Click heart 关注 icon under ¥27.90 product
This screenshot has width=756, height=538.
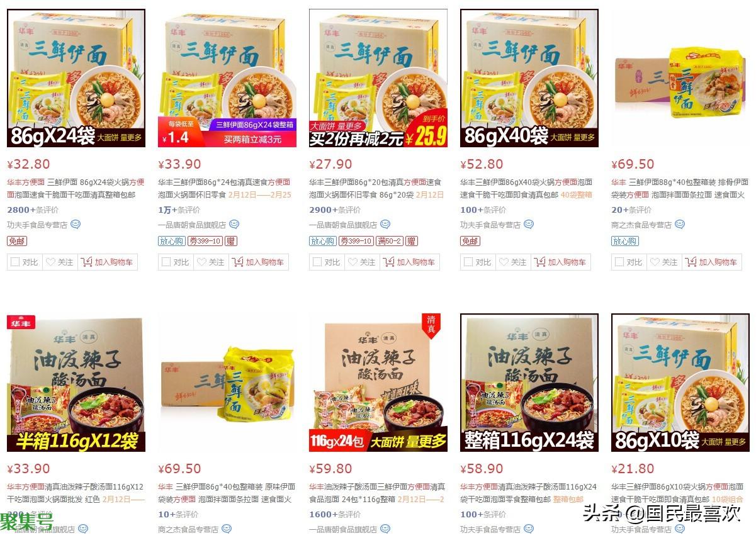point(353,262)
